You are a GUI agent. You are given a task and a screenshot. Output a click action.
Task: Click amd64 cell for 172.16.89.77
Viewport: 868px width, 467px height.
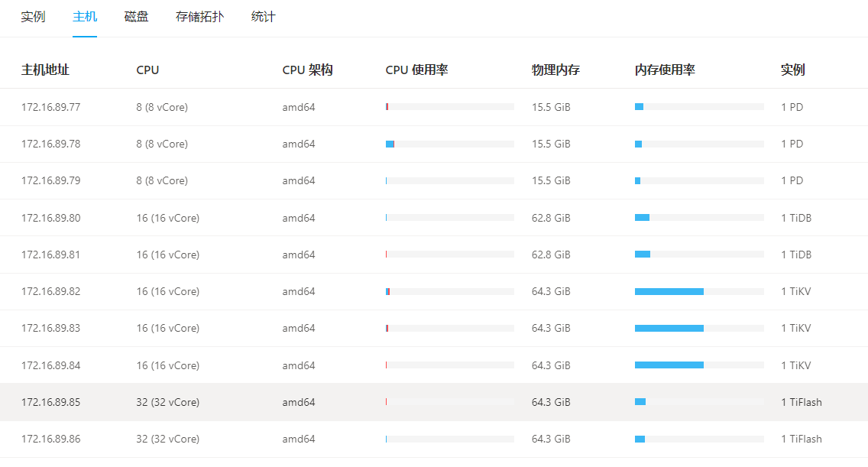point(299,107)
